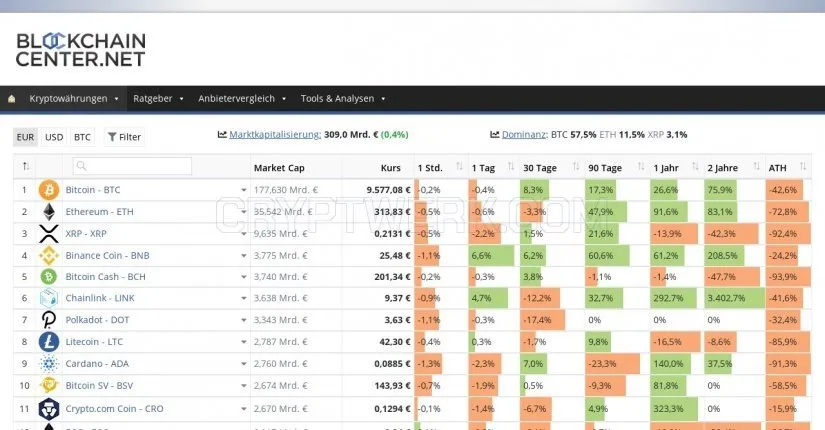
Task: Open the Marktkapitalisierung link
Action: (275, 135)
